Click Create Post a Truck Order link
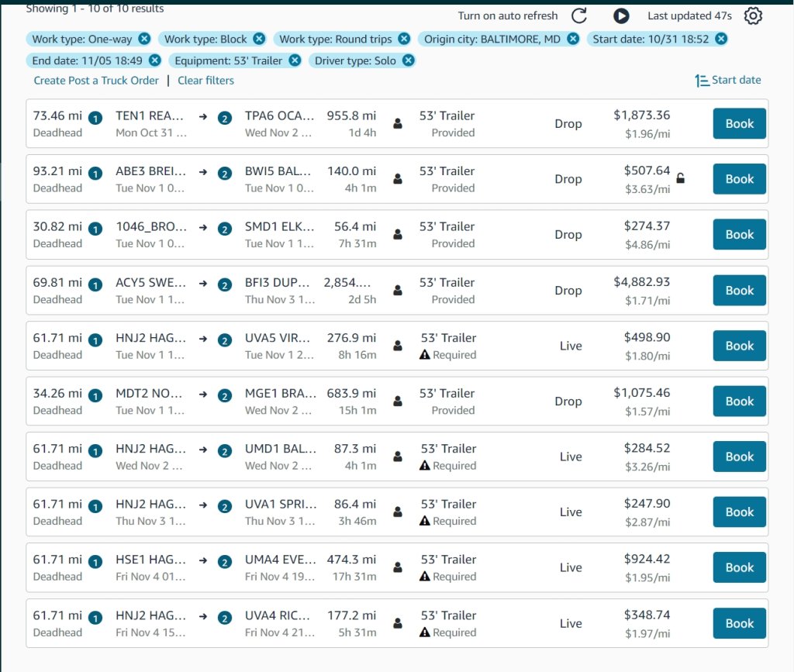Image resolution: width=794 pixels, height=672 pixels. coord(96,81)
